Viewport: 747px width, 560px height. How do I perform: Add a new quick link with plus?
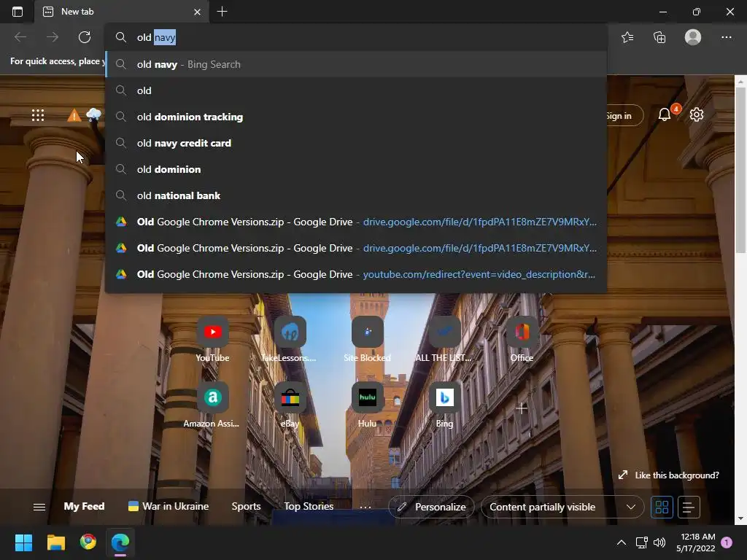(x=522, y=408)
